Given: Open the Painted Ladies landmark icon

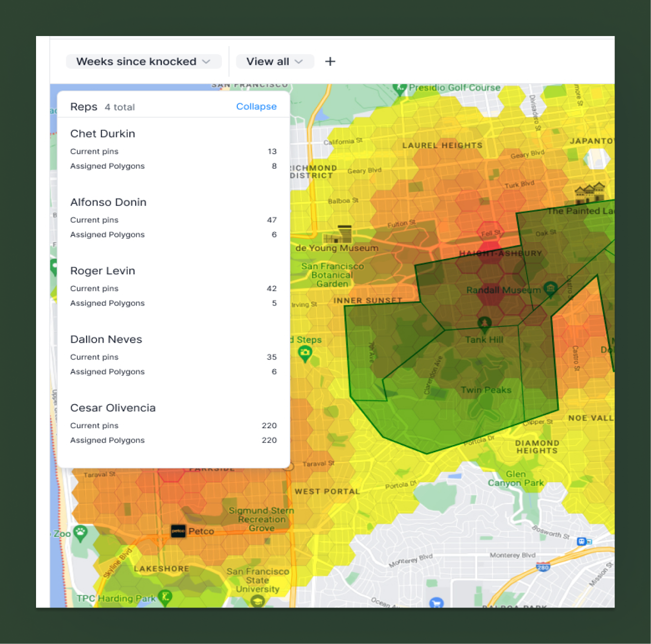Looking at the screenshot, I should click(x=590, y=193).
